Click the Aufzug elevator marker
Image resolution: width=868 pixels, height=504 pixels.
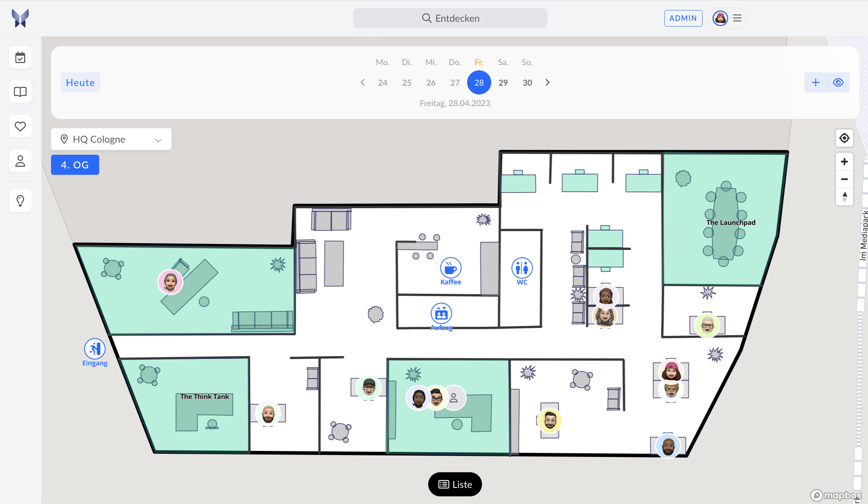(441, 314)
